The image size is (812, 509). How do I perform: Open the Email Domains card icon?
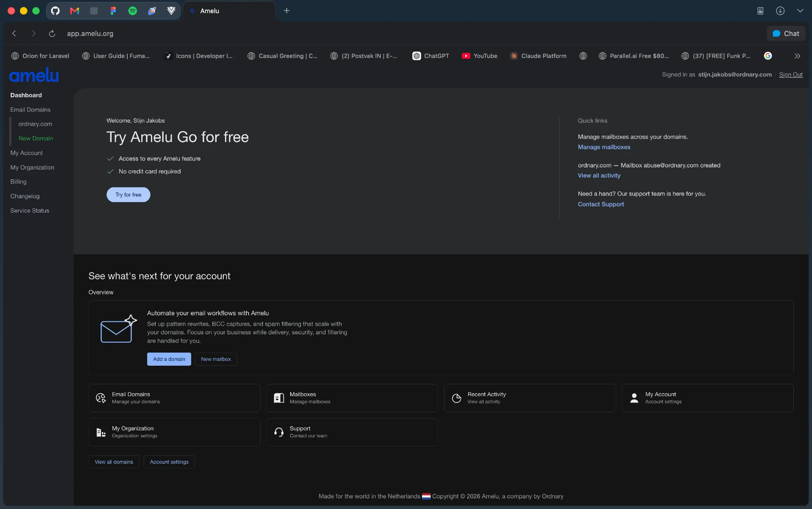click(101, 398)
